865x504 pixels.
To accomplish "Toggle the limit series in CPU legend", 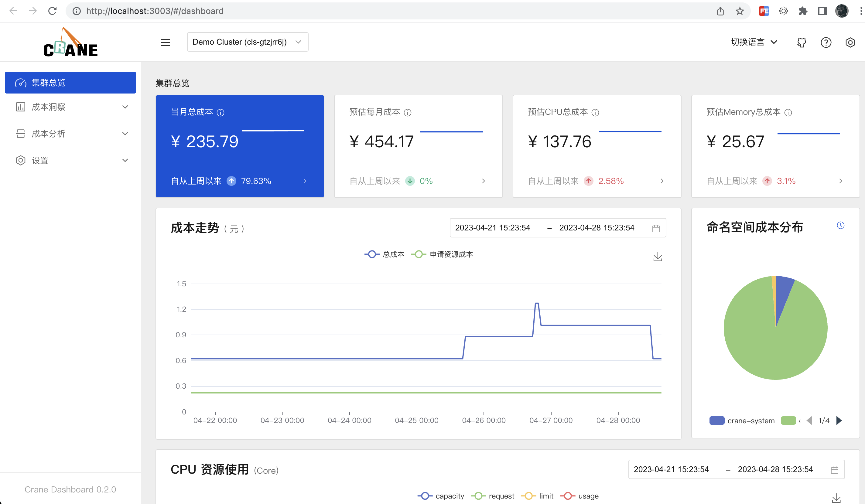I will click(537, 496).
